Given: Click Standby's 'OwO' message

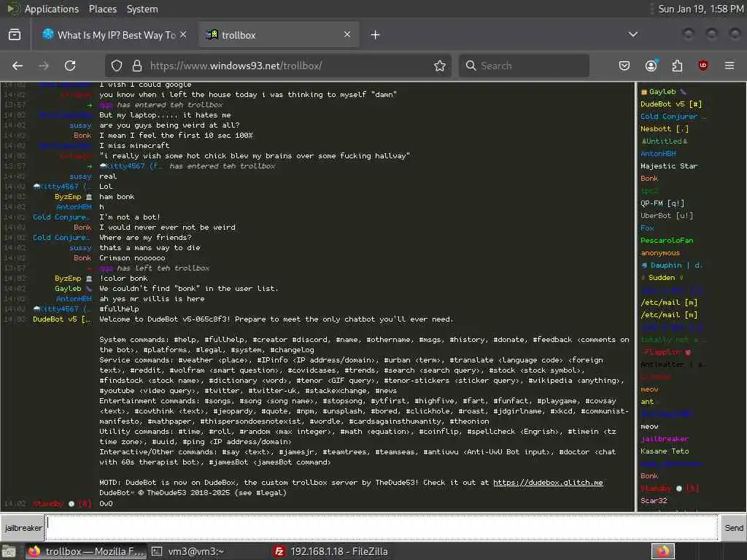Looking at the screenshot, I should click(106, 503).
